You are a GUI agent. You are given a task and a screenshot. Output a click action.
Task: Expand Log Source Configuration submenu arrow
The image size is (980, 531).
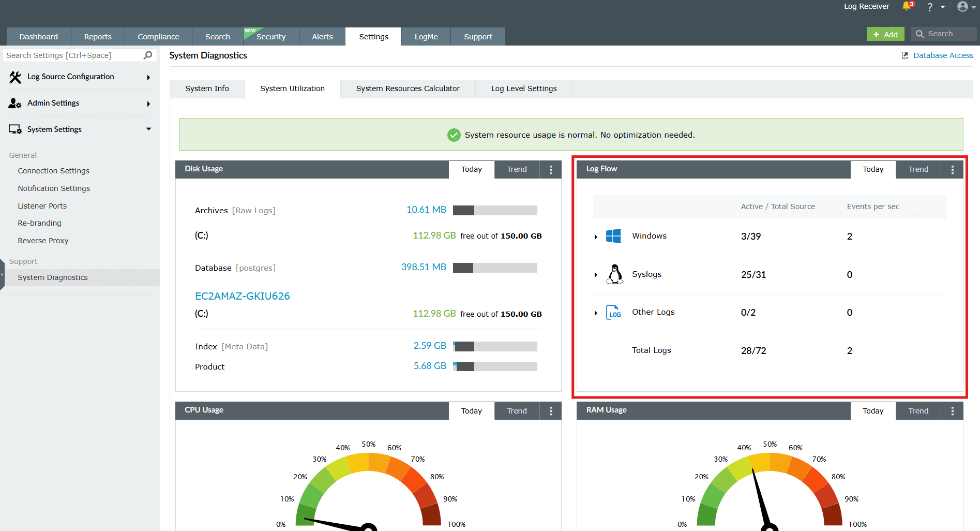[x=148, y=78]
